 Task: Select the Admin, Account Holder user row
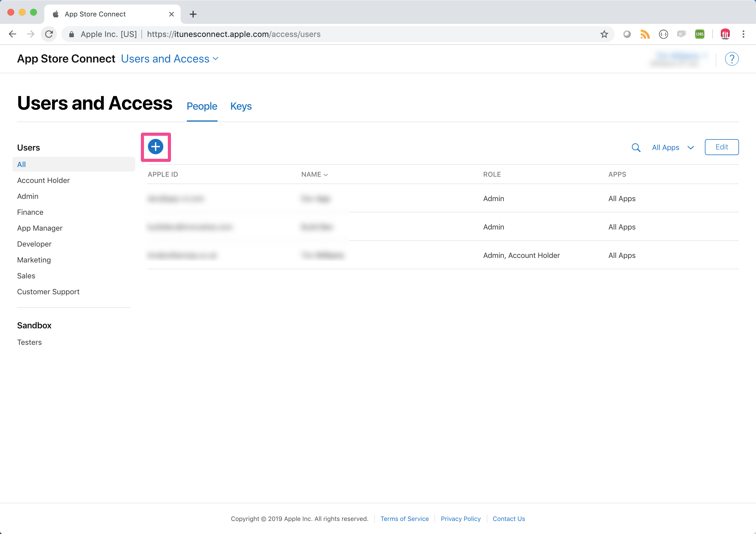443,255
